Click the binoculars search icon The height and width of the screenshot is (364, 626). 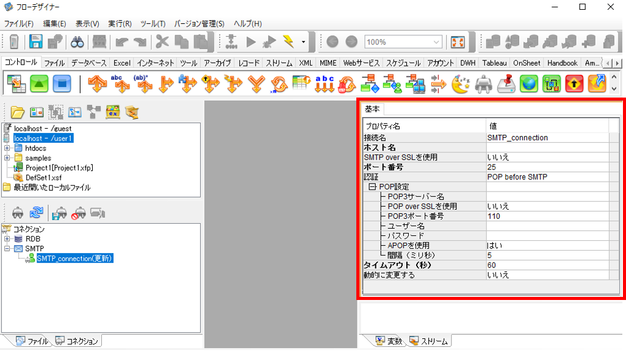(77, 41)
